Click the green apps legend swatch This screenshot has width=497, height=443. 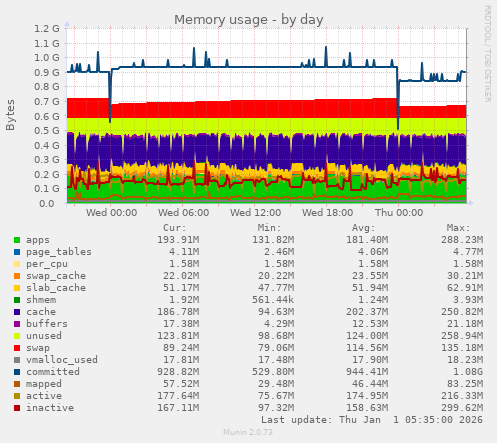17,240
